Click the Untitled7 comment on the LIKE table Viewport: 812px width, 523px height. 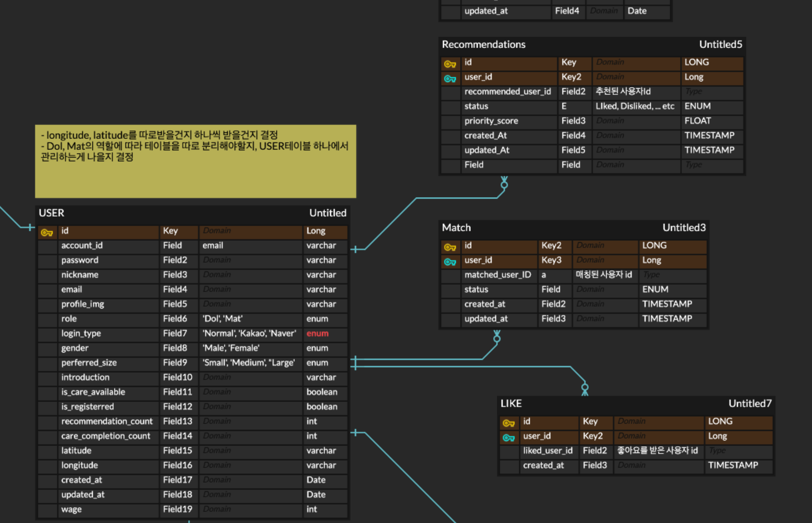pos(750,404)
